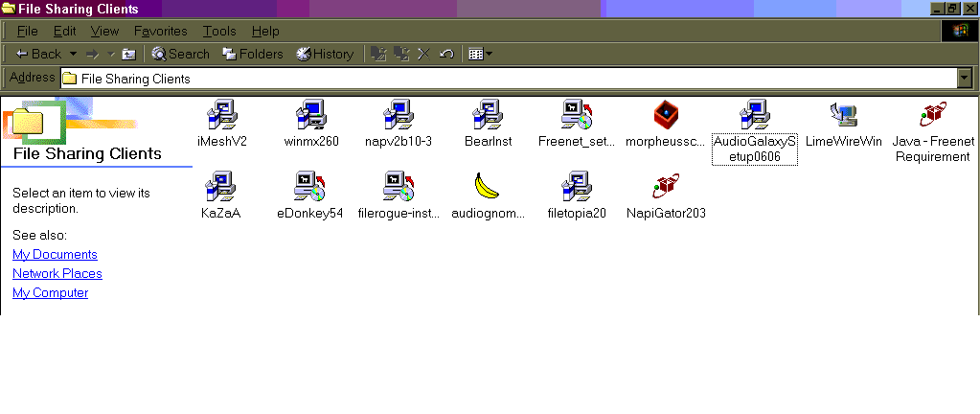Open the Forward history dropdown arrow
The width and height of the screenshot is (980, 414).
tap(110, 54)
